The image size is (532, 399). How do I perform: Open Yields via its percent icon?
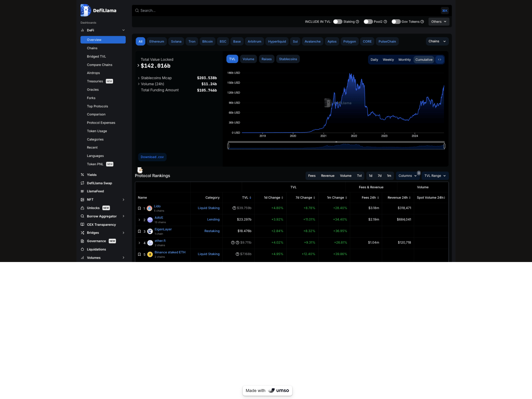click(x=82, y=175)
